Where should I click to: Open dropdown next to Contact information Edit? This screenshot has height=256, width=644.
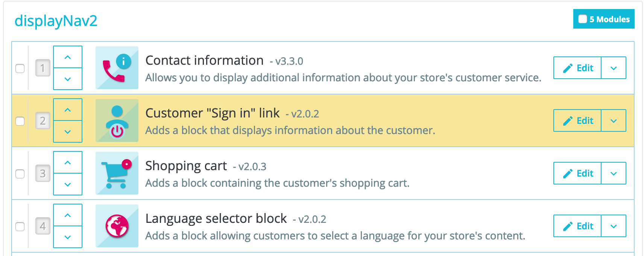click(x=614, y=68)
